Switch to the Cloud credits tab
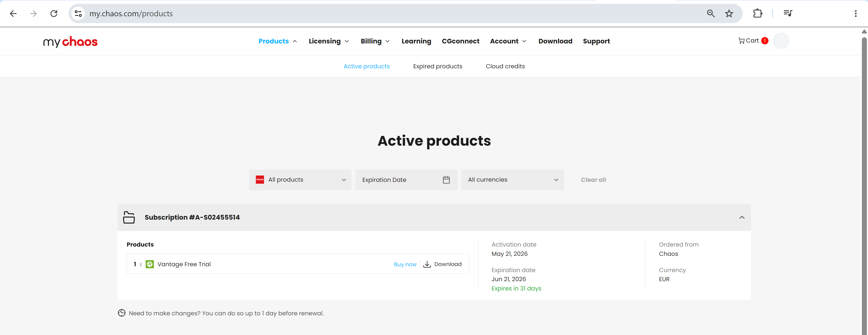The height and width of the screenshot is (335, 868). tap(505, 67)
